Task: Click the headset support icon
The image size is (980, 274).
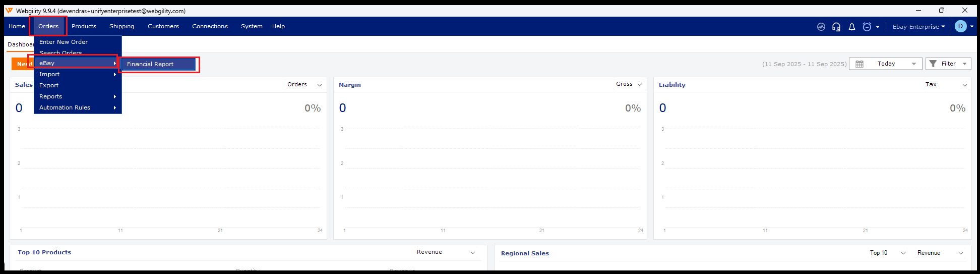Action: pyautogui.click(x=836, y=27)
